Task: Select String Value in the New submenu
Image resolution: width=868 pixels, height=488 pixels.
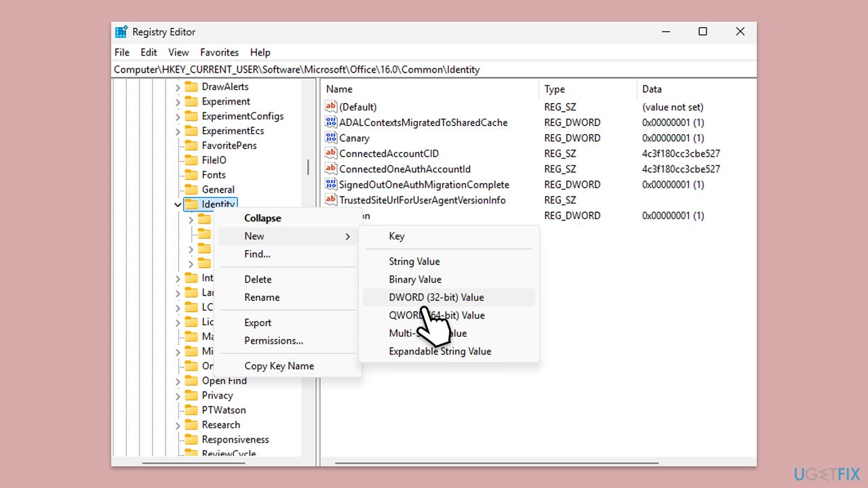Action: click(449, 262)
